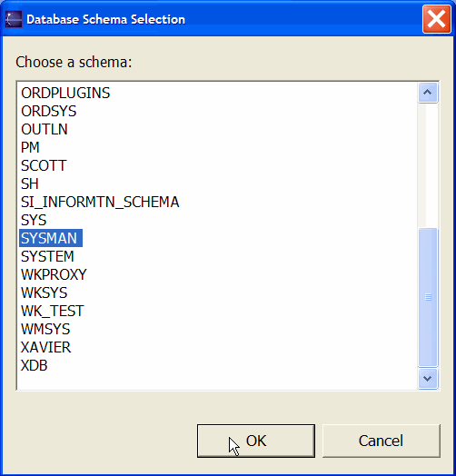This screenshot has height=476, width=456.
Task: Click the application icon in title bar
Action: (x=14, y=19)
